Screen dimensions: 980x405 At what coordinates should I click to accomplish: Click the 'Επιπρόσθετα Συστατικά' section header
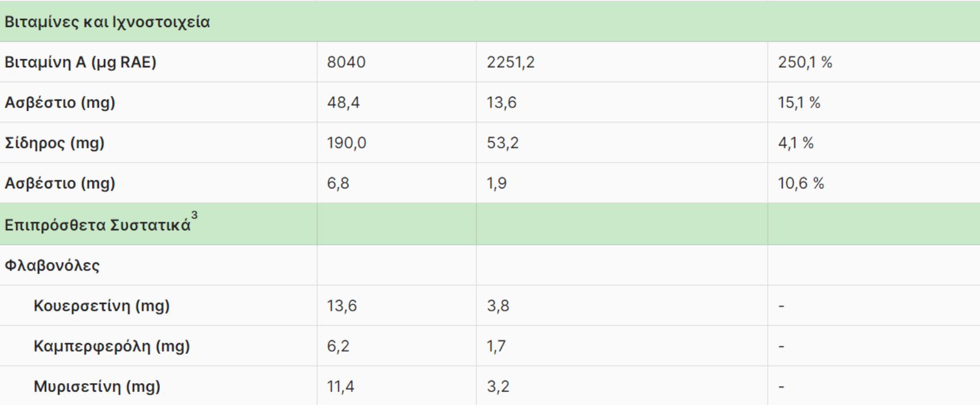click(97, 225)
